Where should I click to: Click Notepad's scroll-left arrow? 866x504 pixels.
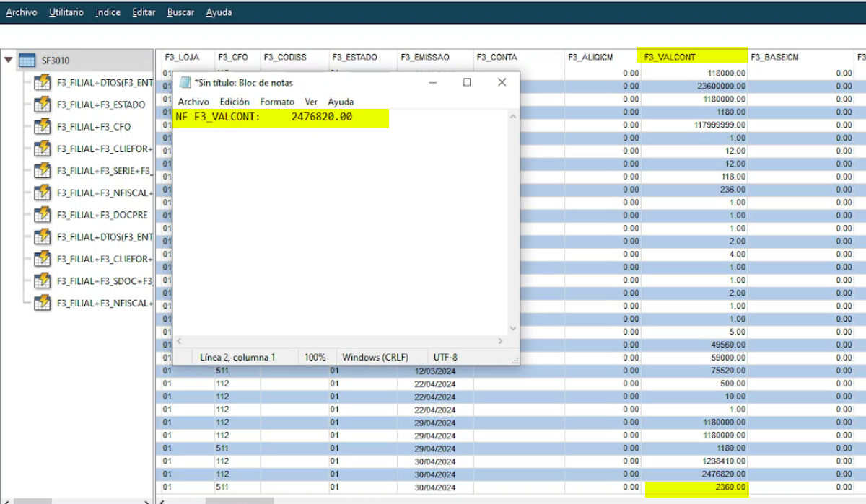180,340
